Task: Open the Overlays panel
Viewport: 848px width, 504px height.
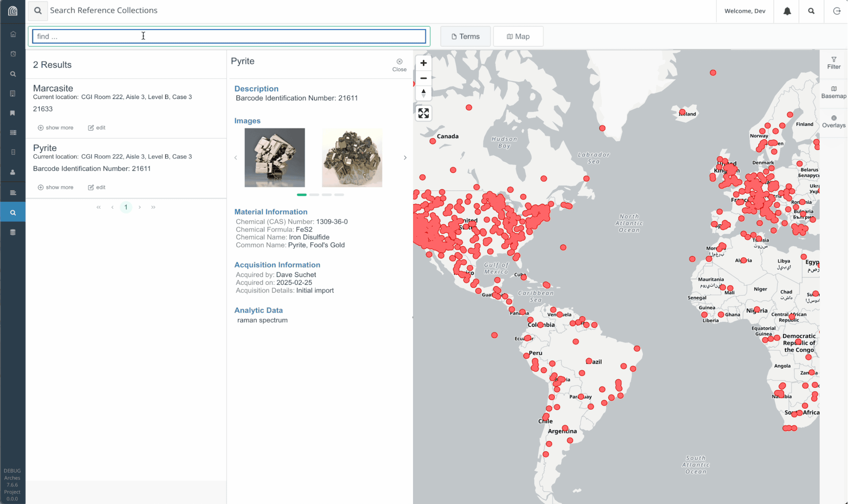Action: [x=833, y=122]
